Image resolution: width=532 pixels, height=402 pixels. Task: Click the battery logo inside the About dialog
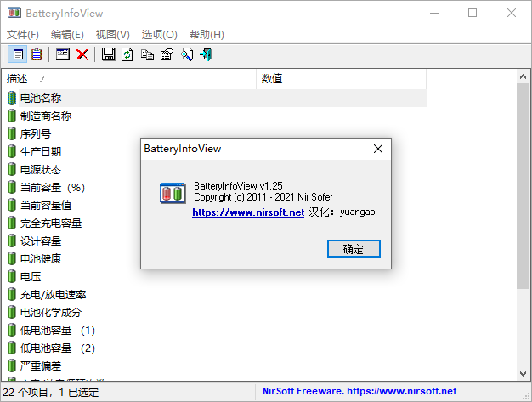(x=173, y=193)
